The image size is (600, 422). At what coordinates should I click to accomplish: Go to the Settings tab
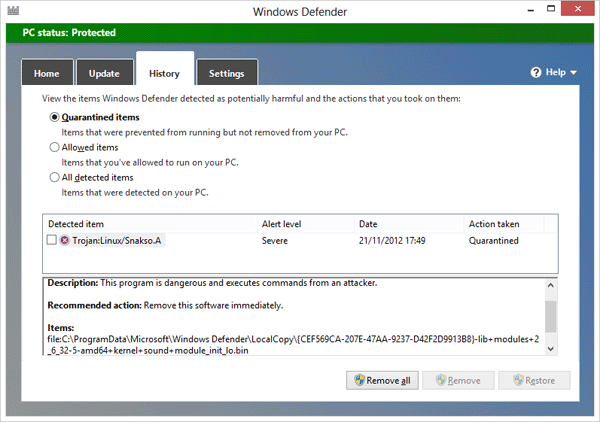click(x=226, y=73)
